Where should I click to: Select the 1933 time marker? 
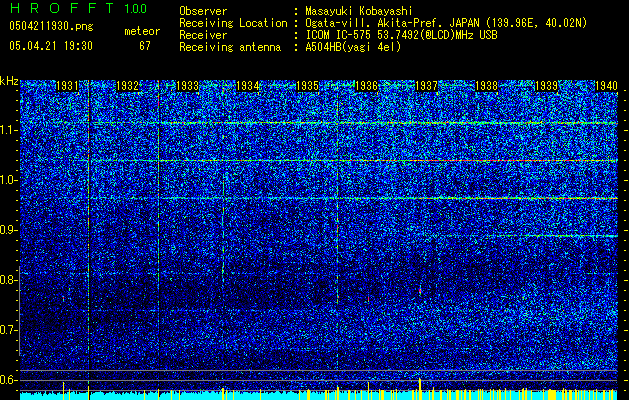(187, 86)
